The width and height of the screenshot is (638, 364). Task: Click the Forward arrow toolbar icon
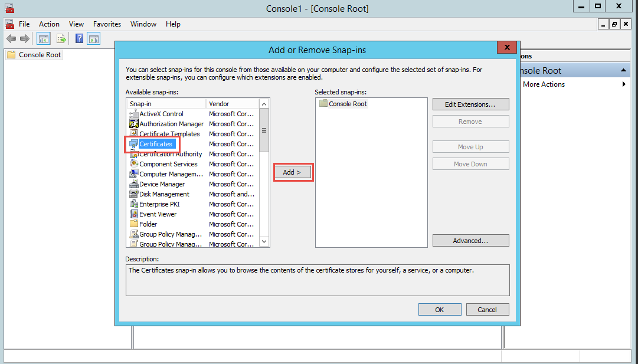tap(25, 38)
